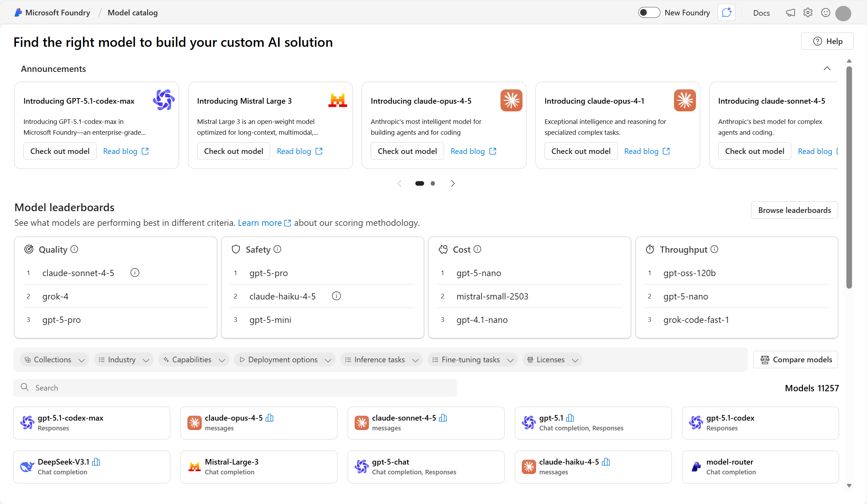Screen dimensions: 867x504
Task: Open the Collections filter dropdown
Action: click(x=54, y=360)
